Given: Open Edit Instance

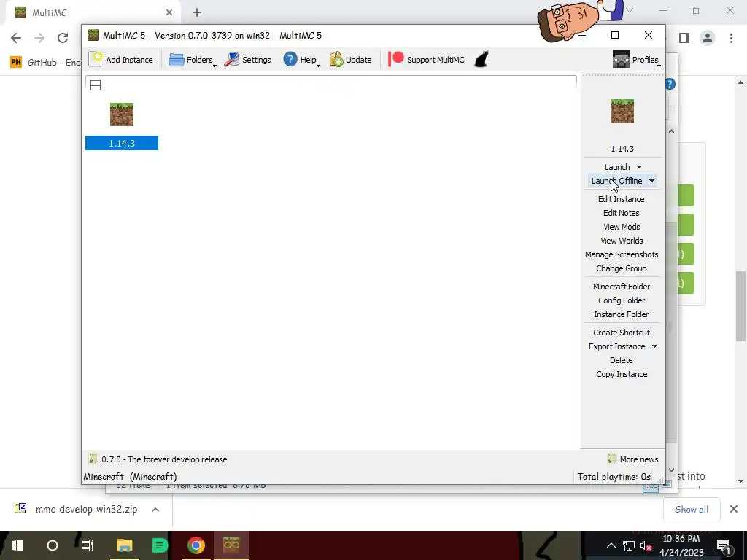Looking at the screenshot, I should pos(622,199).
